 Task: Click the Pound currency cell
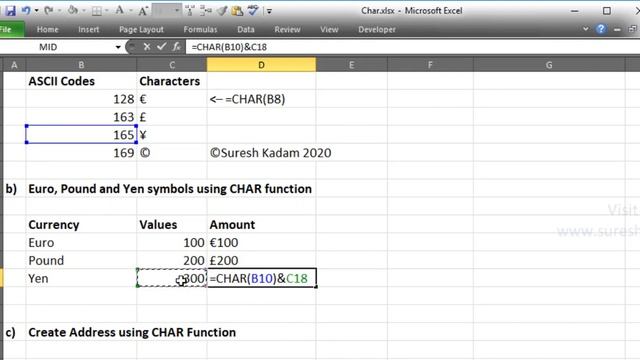click(81, 260)
